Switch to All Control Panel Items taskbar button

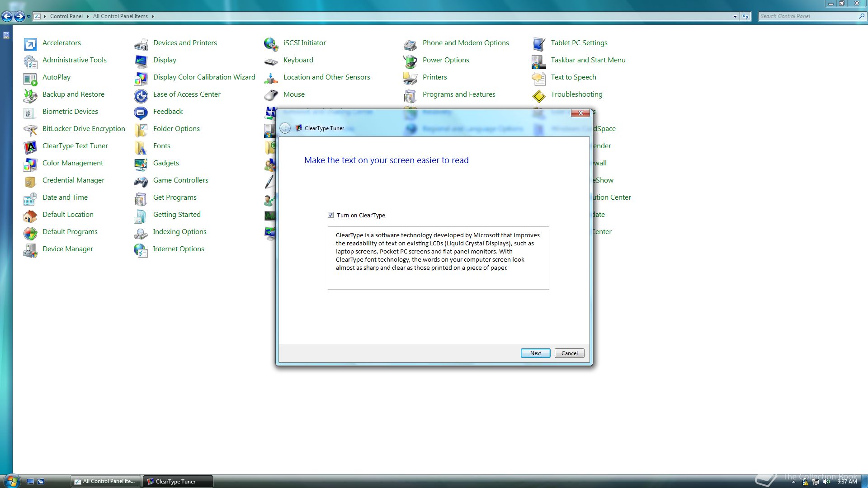tap(105, 481)
